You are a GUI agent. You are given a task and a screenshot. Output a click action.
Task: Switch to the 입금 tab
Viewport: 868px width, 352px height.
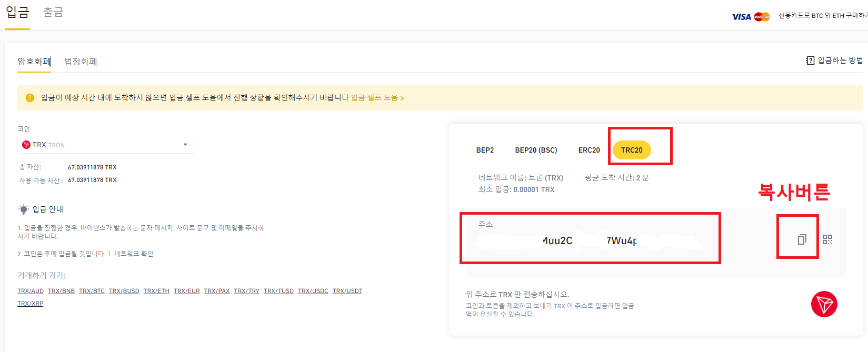(17, 12)
